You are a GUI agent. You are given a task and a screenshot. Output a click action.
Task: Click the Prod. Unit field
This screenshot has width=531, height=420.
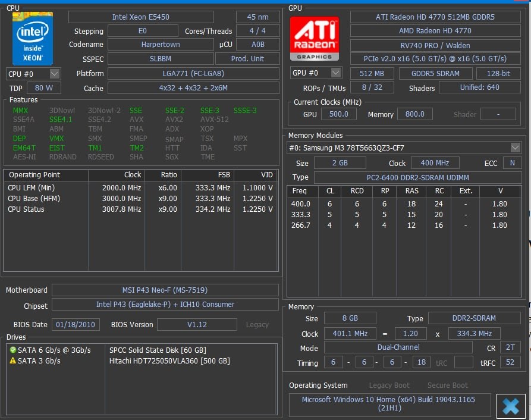247,59
